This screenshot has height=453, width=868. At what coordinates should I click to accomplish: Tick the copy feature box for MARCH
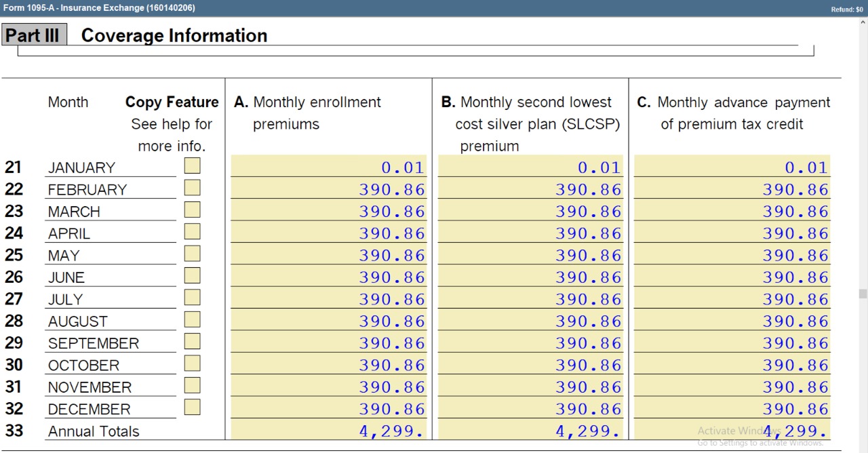tap(193, 210)
